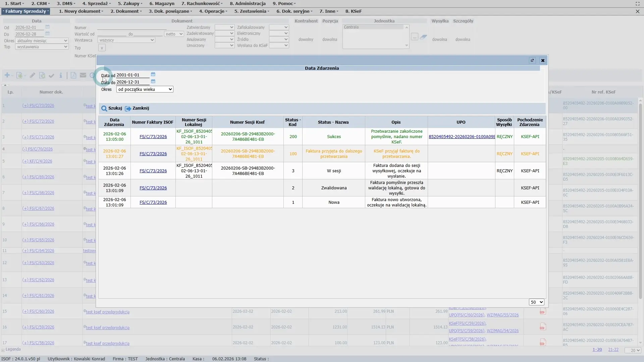This screenshot has width=644, height=362.
Task: Click the Szukaj magnifier icon
Action: point(104,109)
